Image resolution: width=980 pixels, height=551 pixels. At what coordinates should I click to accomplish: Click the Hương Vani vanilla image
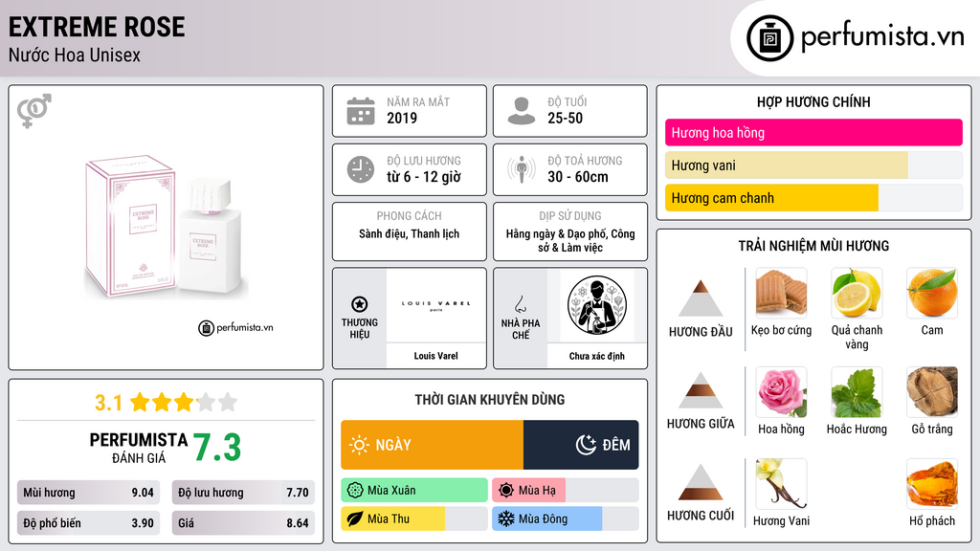781,483
